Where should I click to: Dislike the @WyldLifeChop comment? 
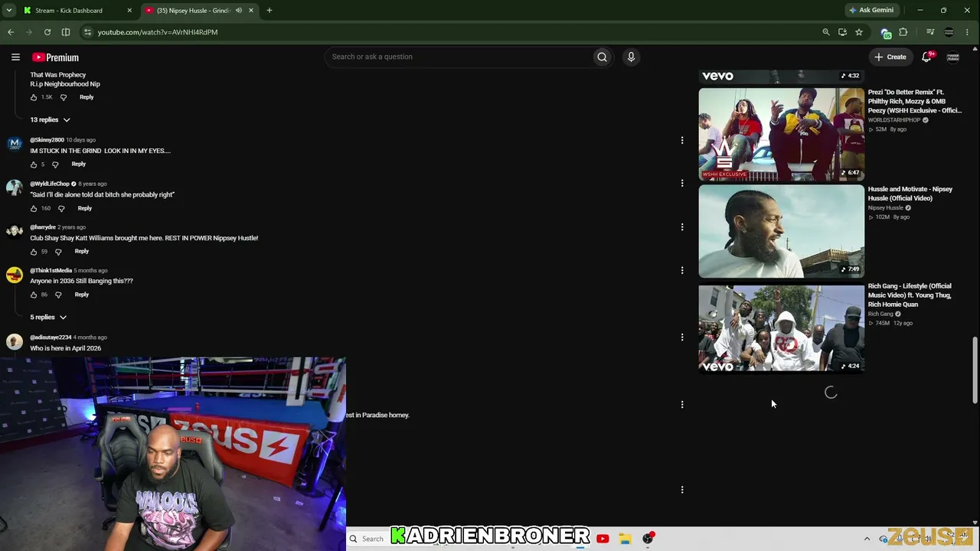click(x=61, y=208)
